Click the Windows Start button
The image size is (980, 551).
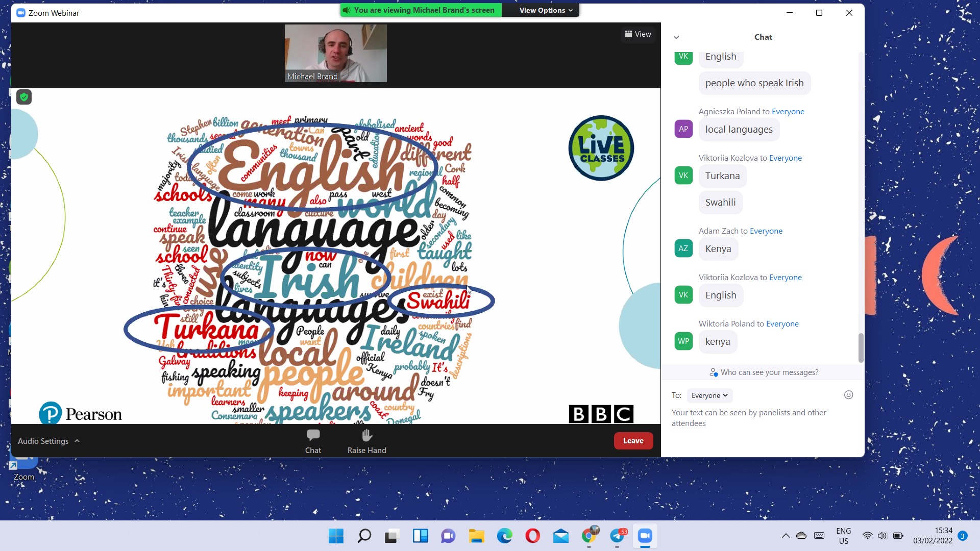click(336, 536)
